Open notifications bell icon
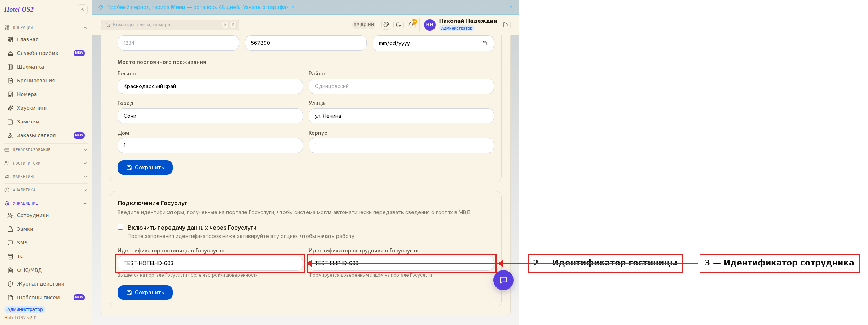Viewport: 868px width, 325px height. pyautogui.click(x=411, y=25)
